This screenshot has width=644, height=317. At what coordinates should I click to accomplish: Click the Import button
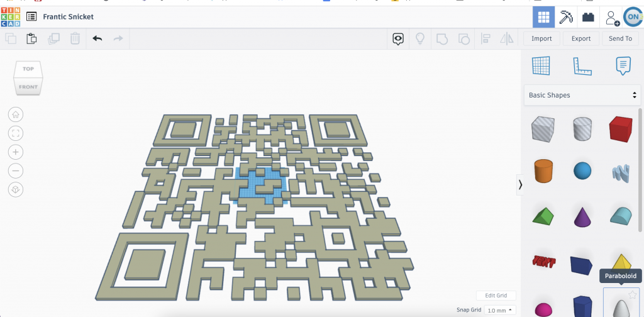(541, 38)
